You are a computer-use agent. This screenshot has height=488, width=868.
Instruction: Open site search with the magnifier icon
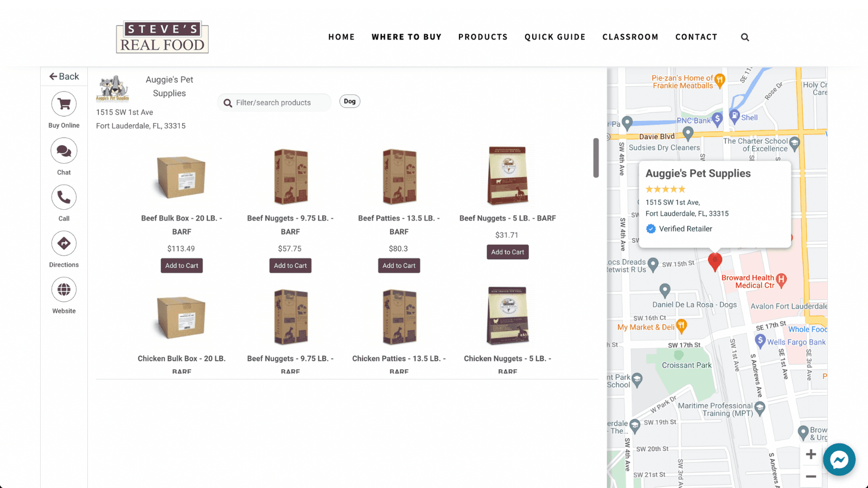(745, 37)
